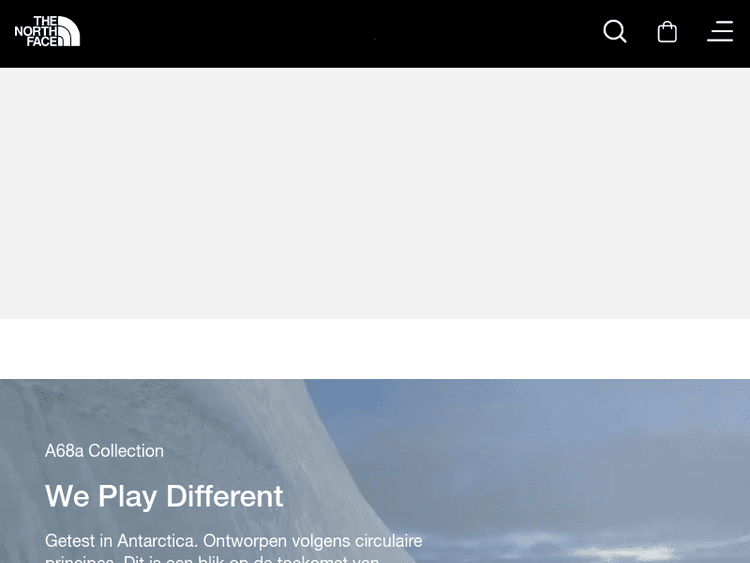Click The North Face logo
Screen dimensions: 750x563
[47, 31]
